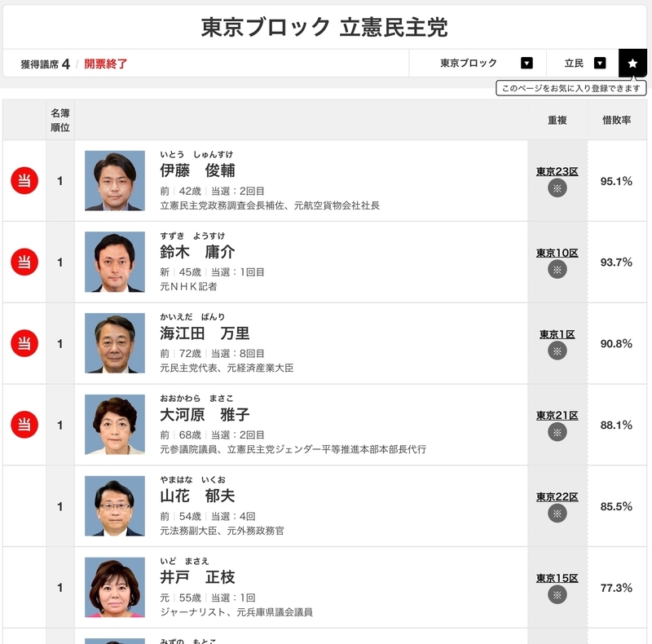The height and width of the screenshot is (644, 652).
Task: Select the candidate name 鈴木 庸介
Action: point(197,252)
